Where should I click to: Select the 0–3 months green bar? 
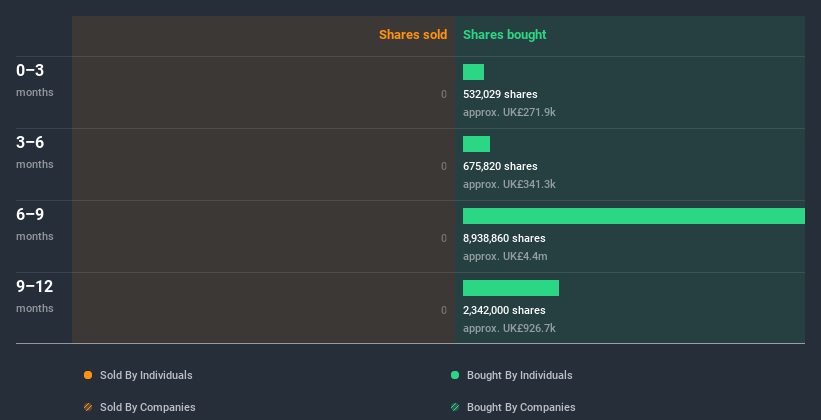(473, 72)
